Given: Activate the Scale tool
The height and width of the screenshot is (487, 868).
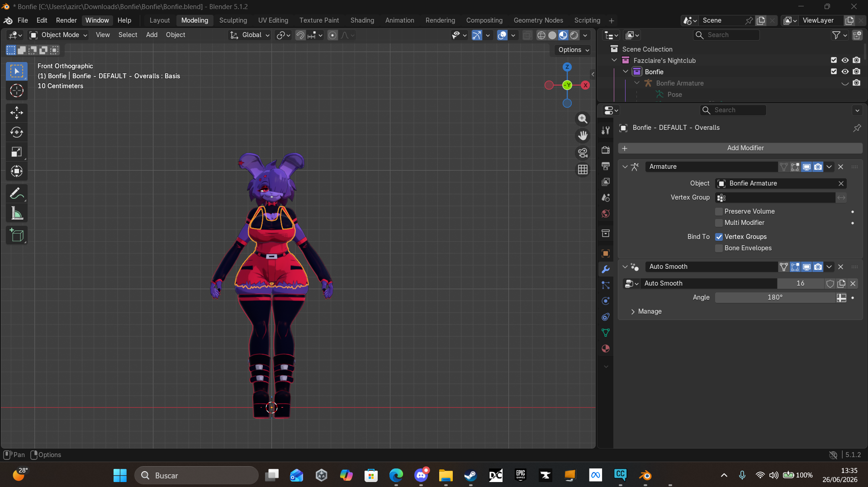Looking at the screenshot, I should 17,152.
